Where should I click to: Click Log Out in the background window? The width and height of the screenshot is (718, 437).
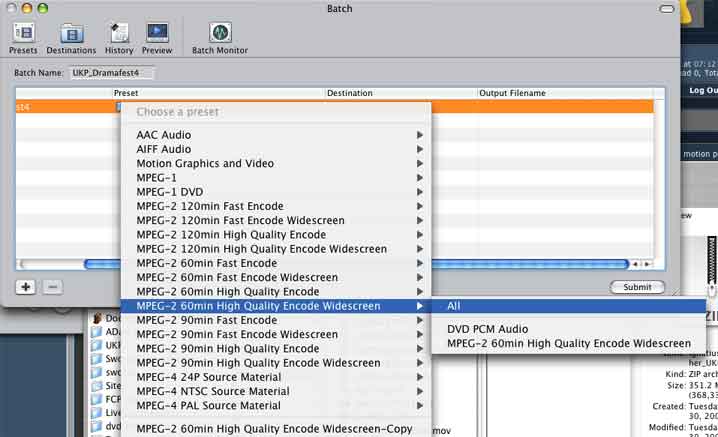tap(703, 90)
